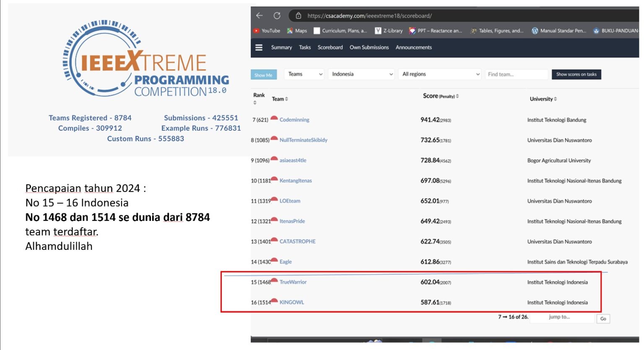Image resolution: width=644 pixels, height=350 pixels.
Task: Open the Indonesia country dropdown
Action: pos(361,74)
